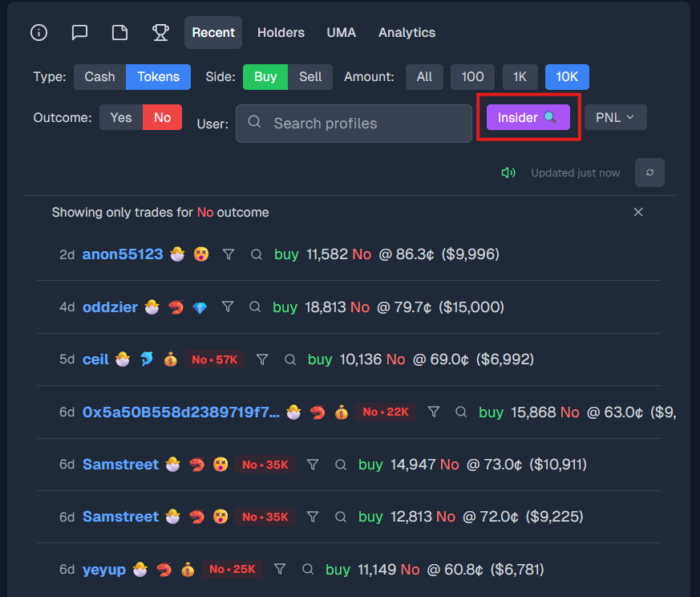Inspect 0x5a50B558 with magnifier icon
Viewport: 700px width, 597px height.
pyautogui.click(x=461, y=412)
